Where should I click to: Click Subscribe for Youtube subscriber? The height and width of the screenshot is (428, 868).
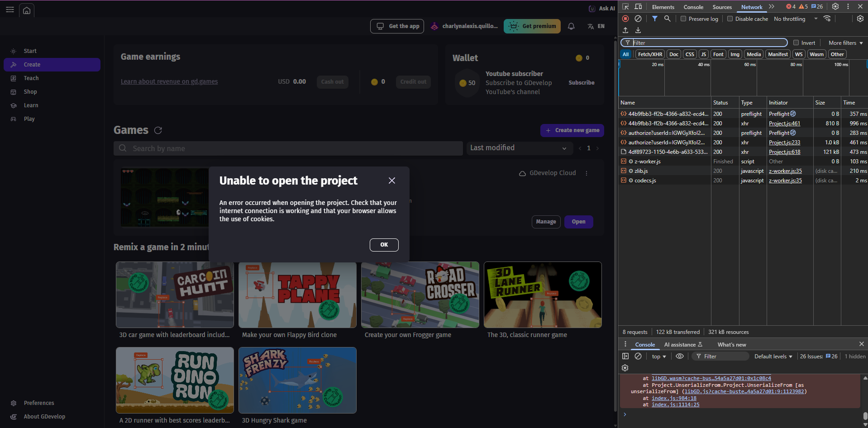(582, 83)
